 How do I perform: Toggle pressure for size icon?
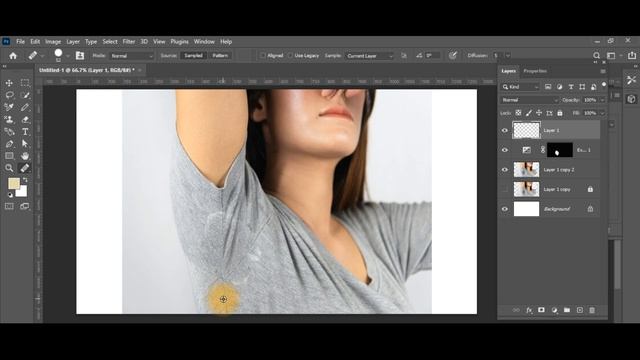pyautogui.click(x=453, y=56)
